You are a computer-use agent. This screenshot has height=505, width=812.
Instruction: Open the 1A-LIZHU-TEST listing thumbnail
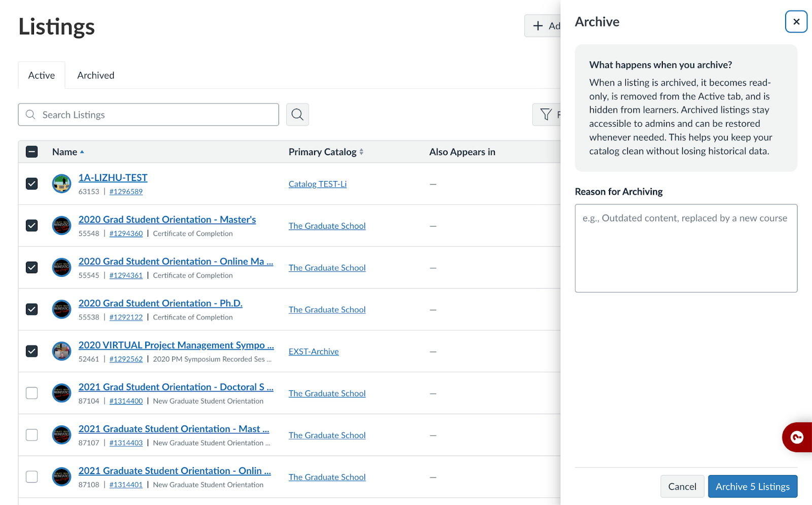coord(61,184)
